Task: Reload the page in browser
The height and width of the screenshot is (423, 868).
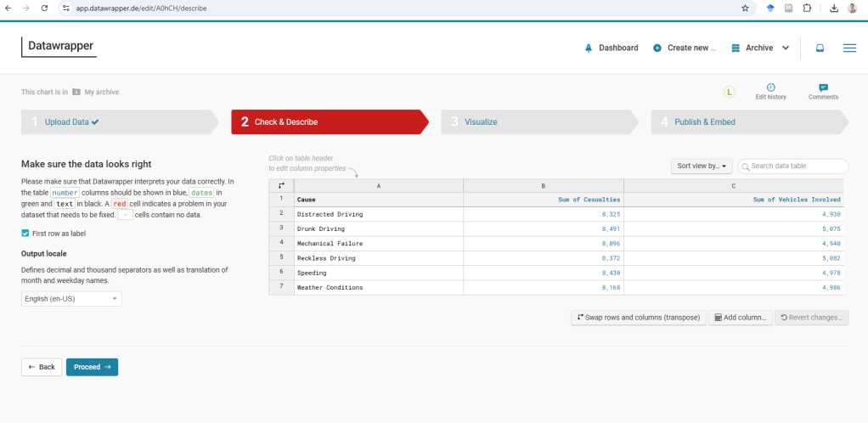Action: (x=44, y=8)
